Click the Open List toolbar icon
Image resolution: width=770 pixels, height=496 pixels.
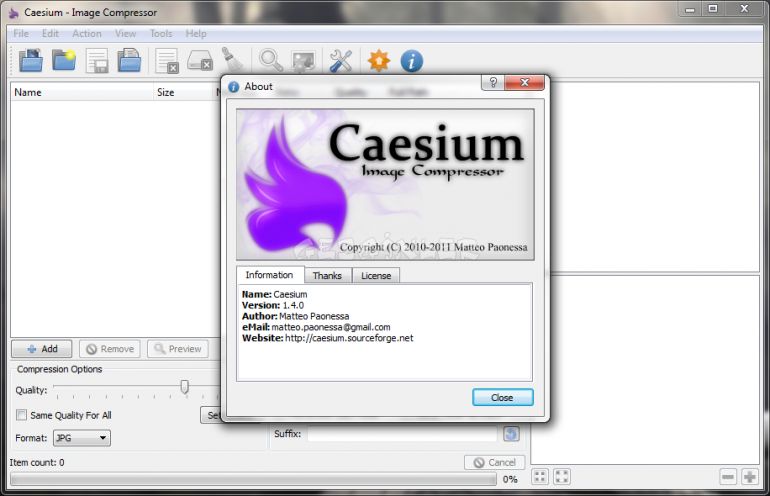coord(129,61)
